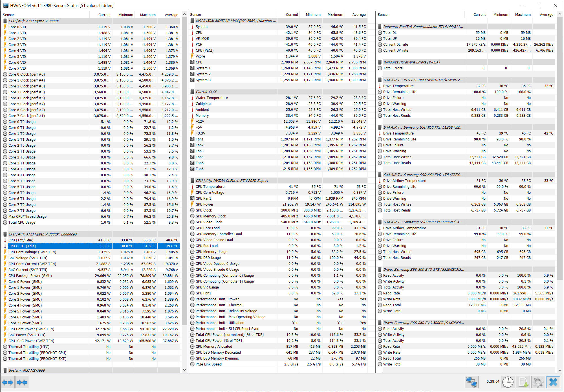
Task: Select the VR MOS temperature row
Action: (x=278, y=39)
